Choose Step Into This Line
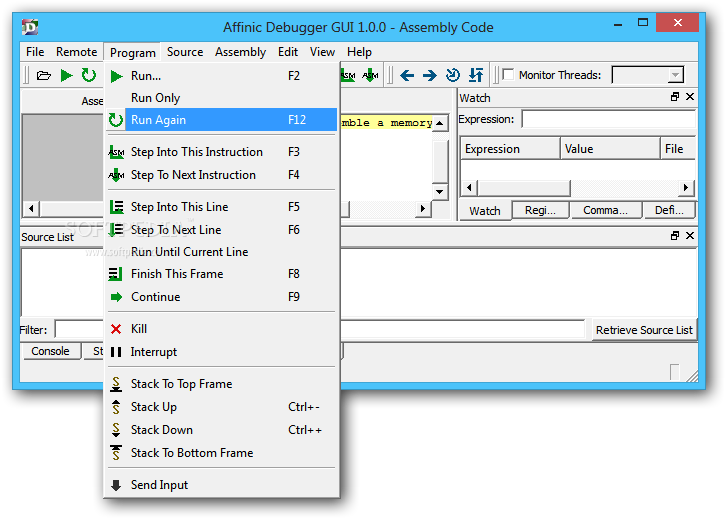 222,206
